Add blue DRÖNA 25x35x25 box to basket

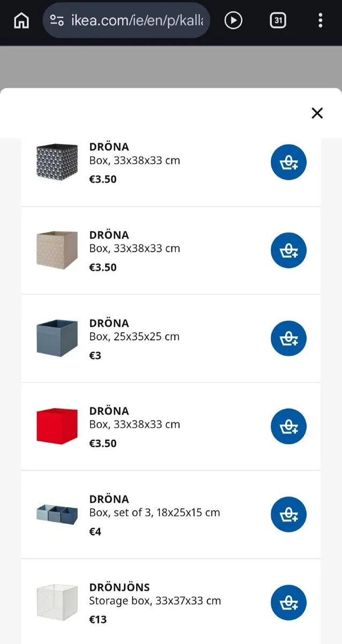pos(288,338)
